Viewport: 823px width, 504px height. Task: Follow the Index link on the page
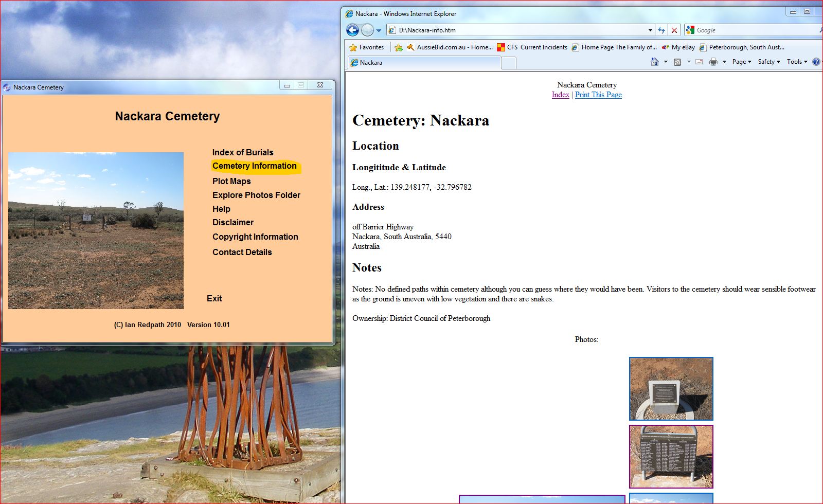click(x=560, y=95)
